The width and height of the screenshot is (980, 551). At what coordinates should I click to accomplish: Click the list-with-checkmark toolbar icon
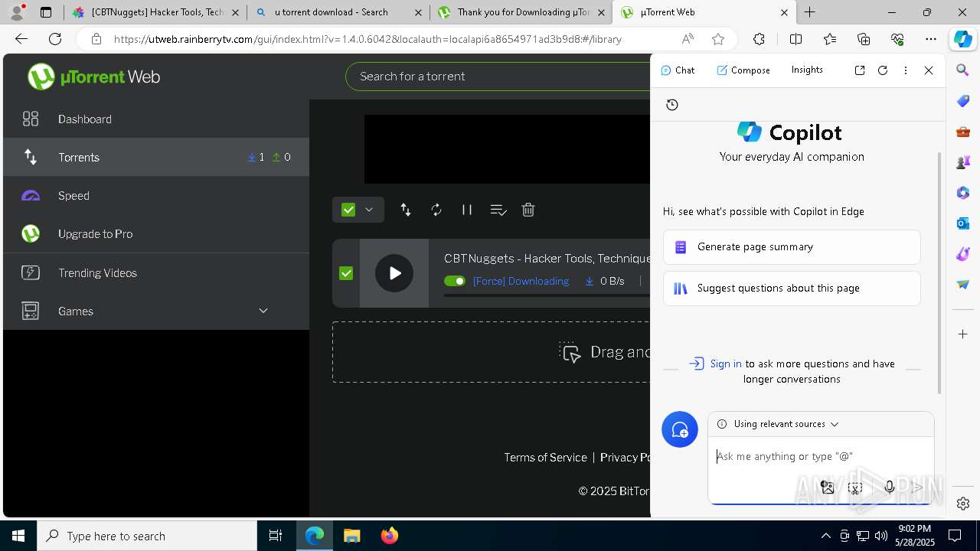tap(498, 210)
